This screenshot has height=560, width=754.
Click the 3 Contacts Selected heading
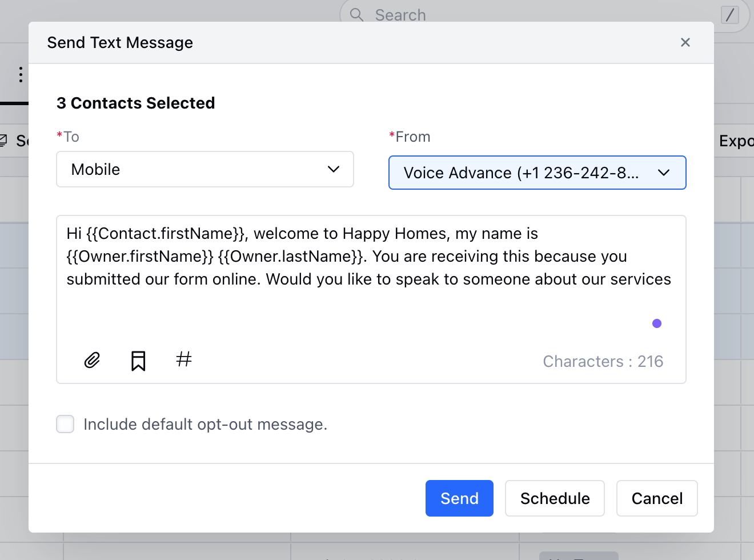point(136,103)
